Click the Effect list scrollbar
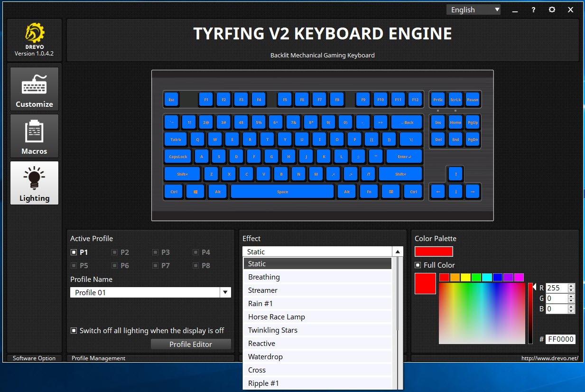This screenshot has width=585, height=392. 398,294
